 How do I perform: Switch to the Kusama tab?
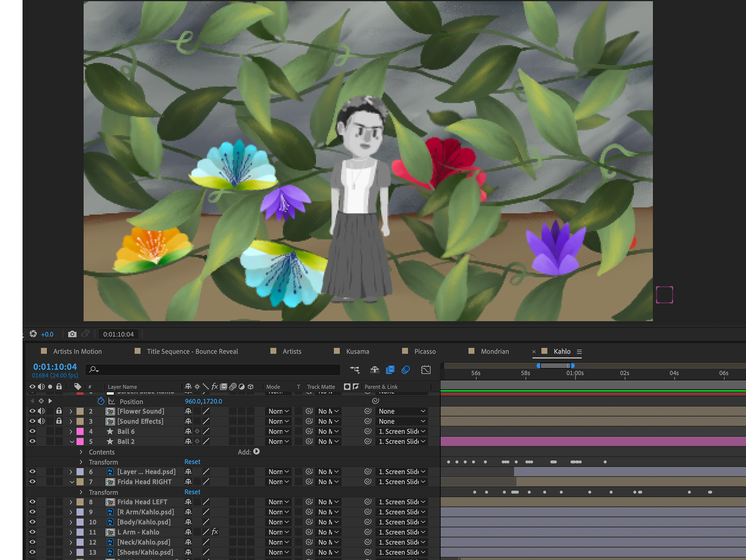click(357, 351)
